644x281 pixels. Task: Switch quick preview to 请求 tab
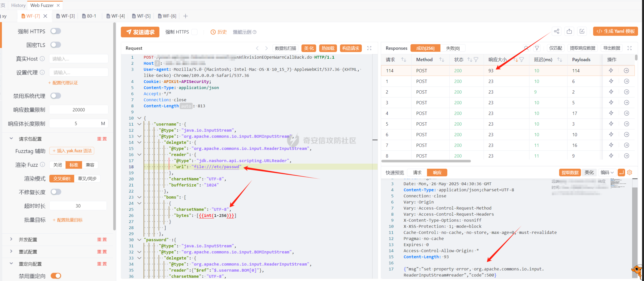click(x=417, y=172)
